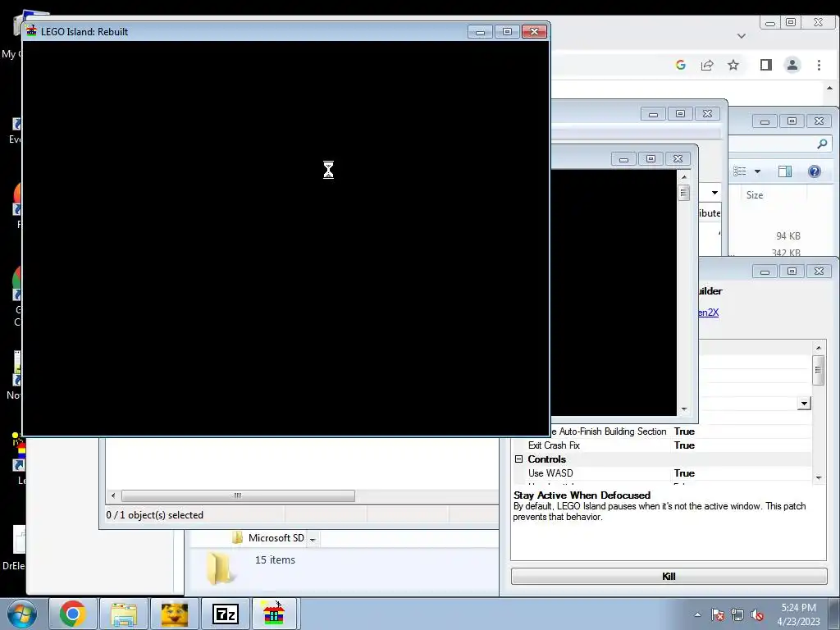The image size is (840, 630).
Task: Open the view options dropdown arrow
Action: click(757, 171)
